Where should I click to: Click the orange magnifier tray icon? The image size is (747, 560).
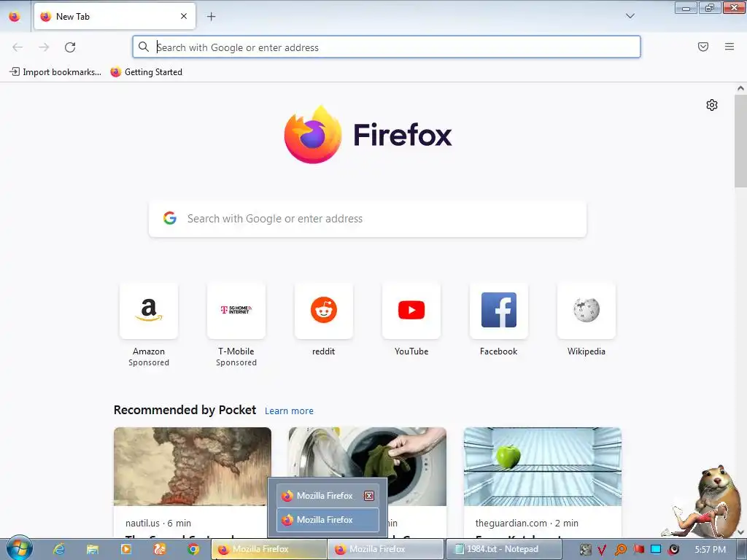(620, 550)
